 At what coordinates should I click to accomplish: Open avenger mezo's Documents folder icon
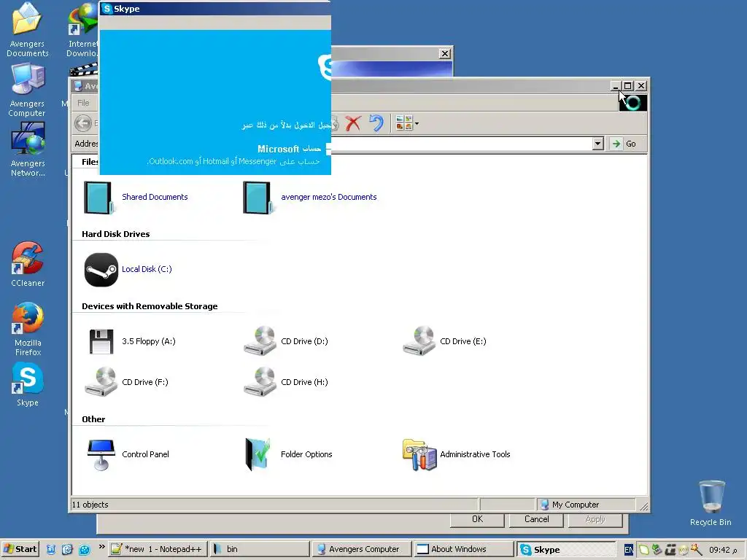click(x=258, y=198)
